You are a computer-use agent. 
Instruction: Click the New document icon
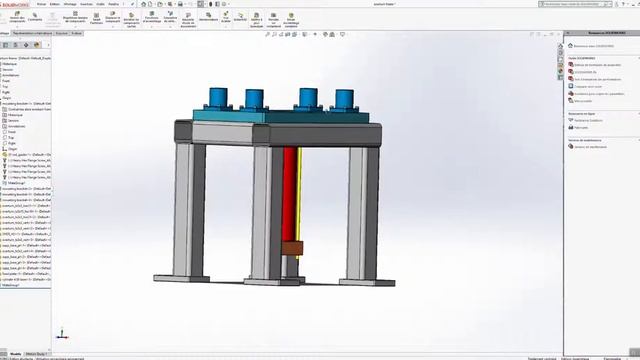(150, 4)
